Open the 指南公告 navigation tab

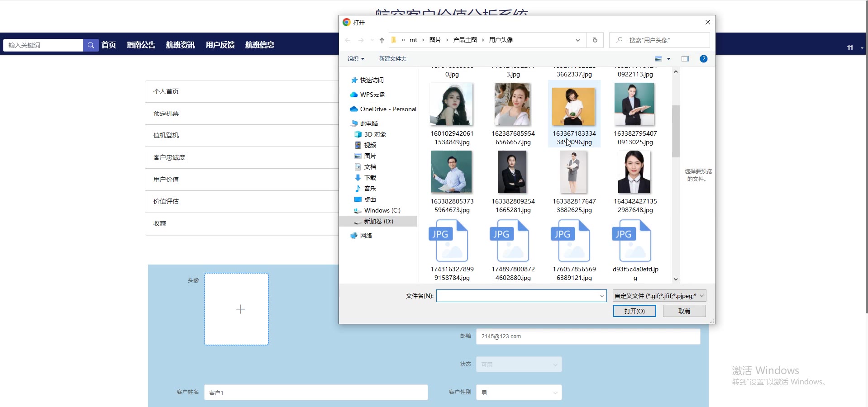(141, 45)
